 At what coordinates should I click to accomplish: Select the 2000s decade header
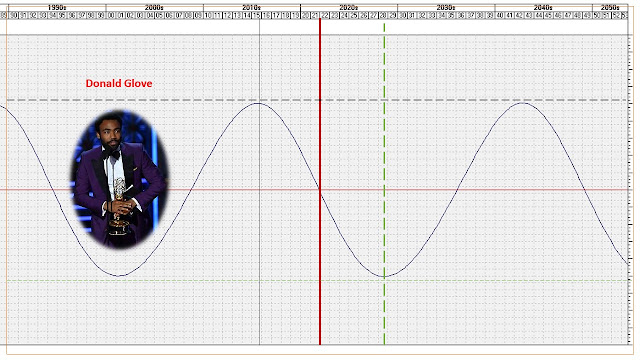(154, 7)
